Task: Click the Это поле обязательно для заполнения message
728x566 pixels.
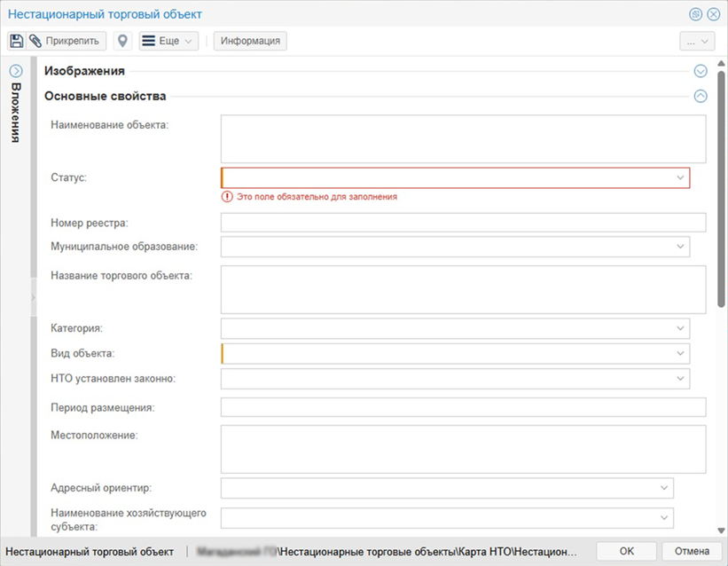Action: 317,197
